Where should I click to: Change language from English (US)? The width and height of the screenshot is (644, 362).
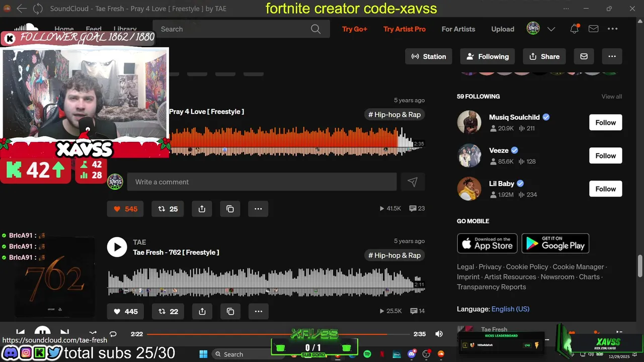click(510, 309)
